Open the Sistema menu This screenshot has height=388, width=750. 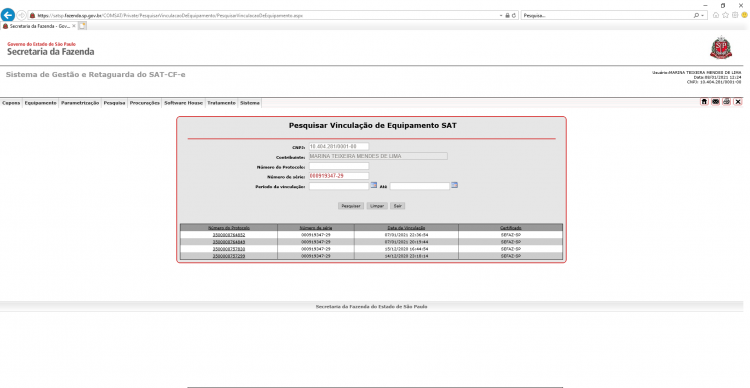point(250,103)
